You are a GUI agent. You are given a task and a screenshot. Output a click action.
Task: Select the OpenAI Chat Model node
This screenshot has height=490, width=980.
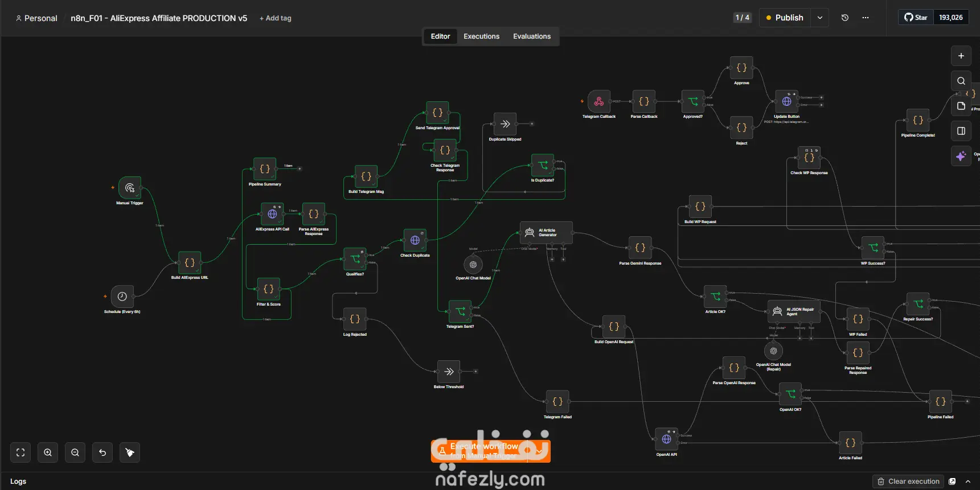473,265
